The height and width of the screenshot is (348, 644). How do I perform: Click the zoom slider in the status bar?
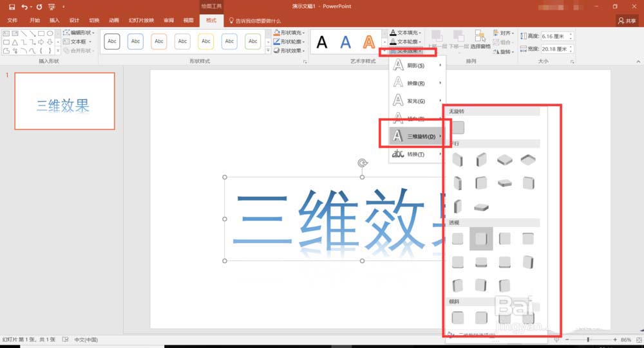tap(589, 340)
